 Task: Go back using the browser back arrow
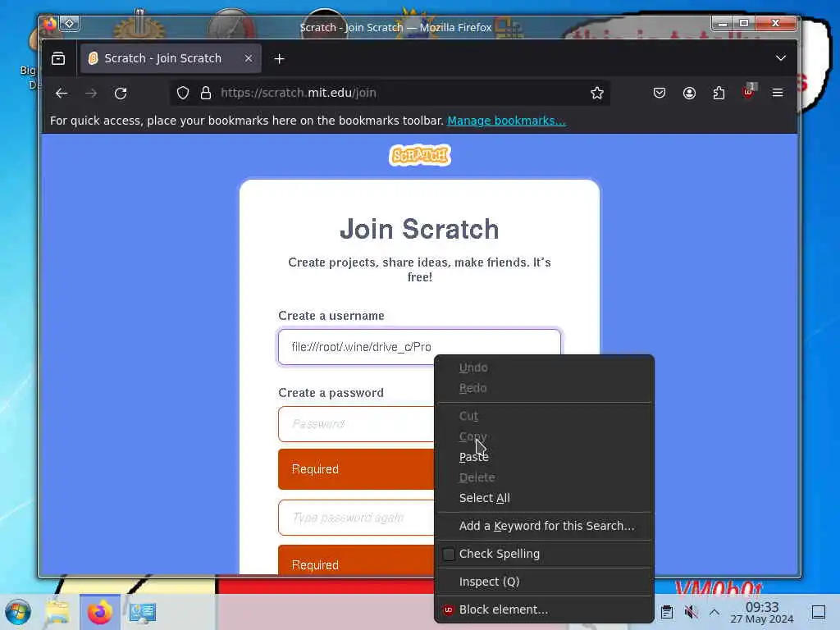[x=62, y=94]
